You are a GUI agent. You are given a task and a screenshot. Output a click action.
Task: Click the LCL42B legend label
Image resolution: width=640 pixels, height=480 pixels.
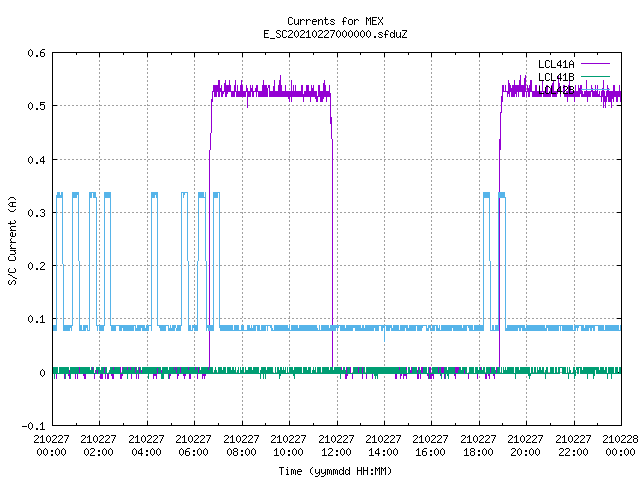point(556,90)
